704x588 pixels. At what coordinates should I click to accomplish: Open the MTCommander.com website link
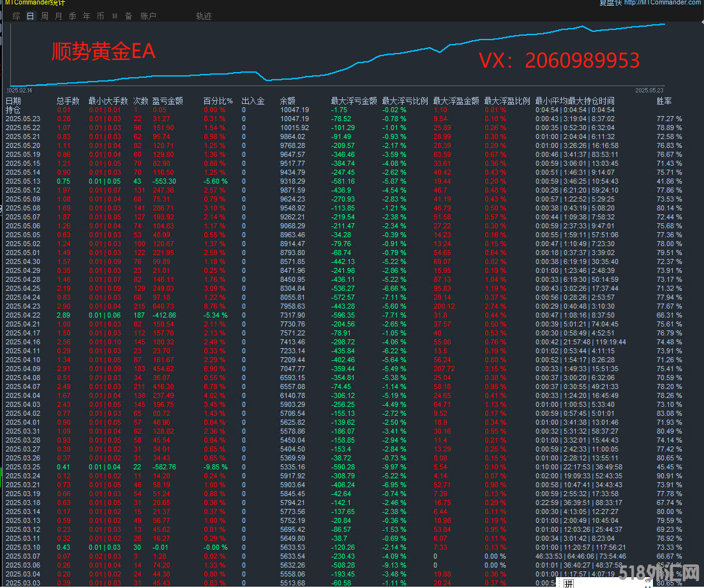point(663,3)
